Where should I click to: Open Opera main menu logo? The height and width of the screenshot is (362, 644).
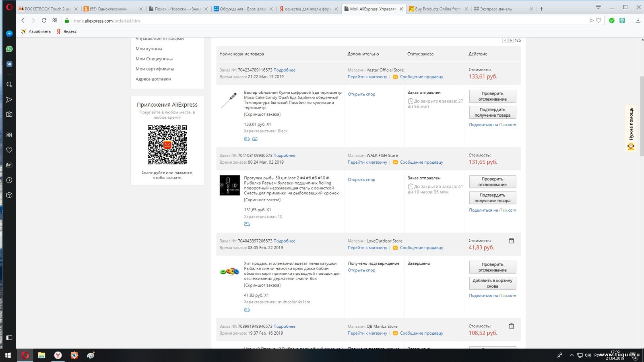[x=9, y=7]
